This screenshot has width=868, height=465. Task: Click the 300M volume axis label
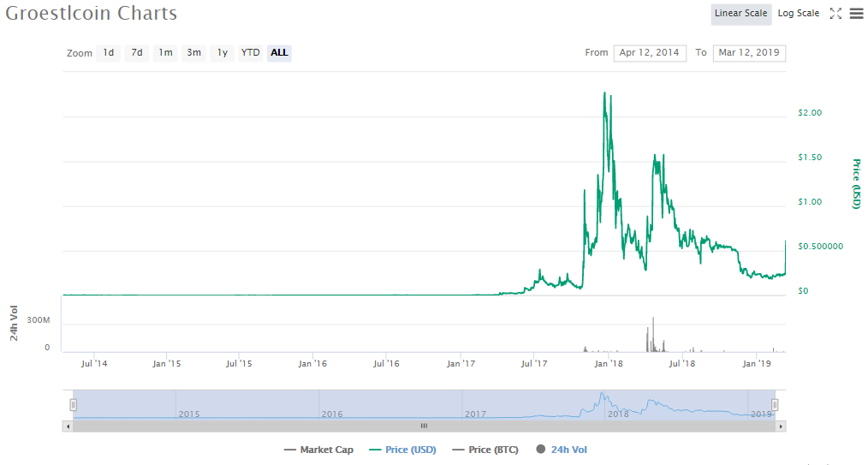(x=39, y=320)
